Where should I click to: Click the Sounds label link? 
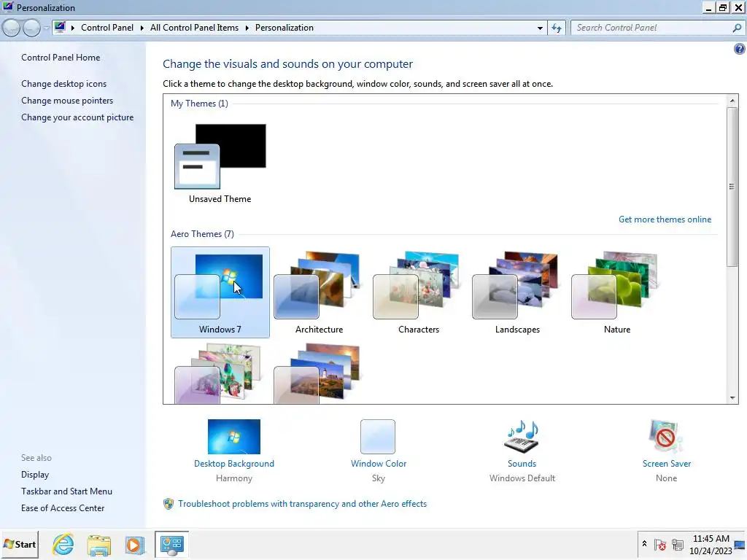522,464
